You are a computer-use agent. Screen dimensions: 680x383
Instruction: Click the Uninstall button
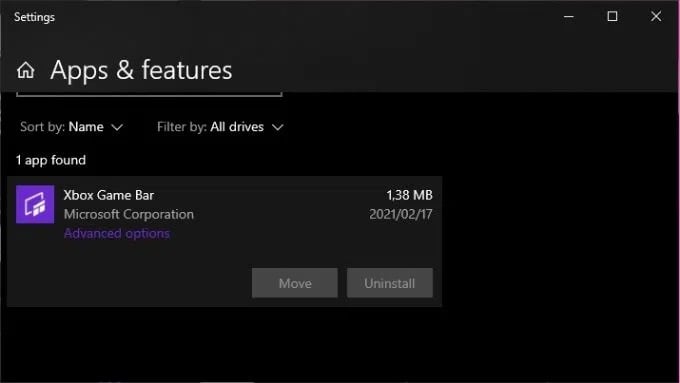389,283
